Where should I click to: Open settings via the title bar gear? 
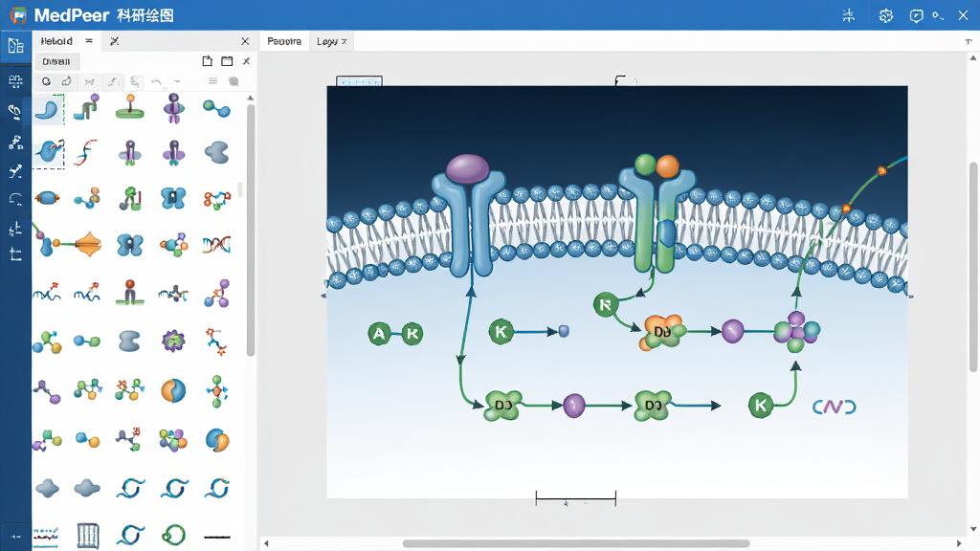click(885, 15)
